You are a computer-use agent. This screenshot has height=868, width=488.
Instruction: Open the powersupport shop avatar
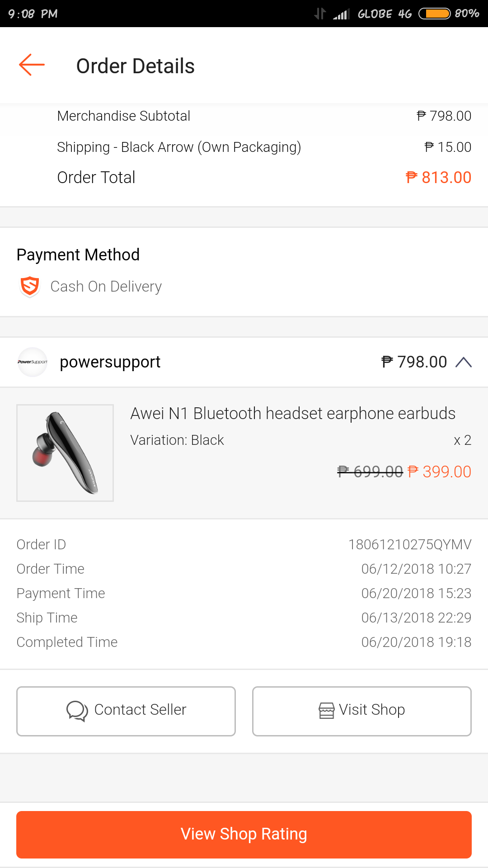33,362
